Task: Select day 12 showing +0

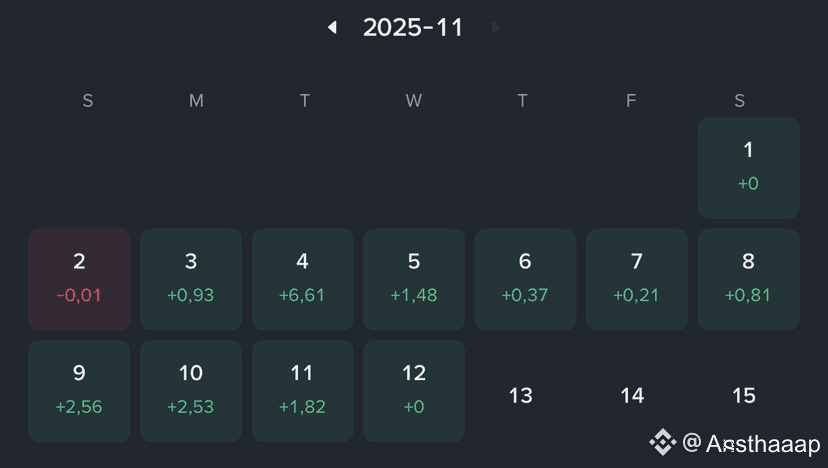Action: (414, 391)
